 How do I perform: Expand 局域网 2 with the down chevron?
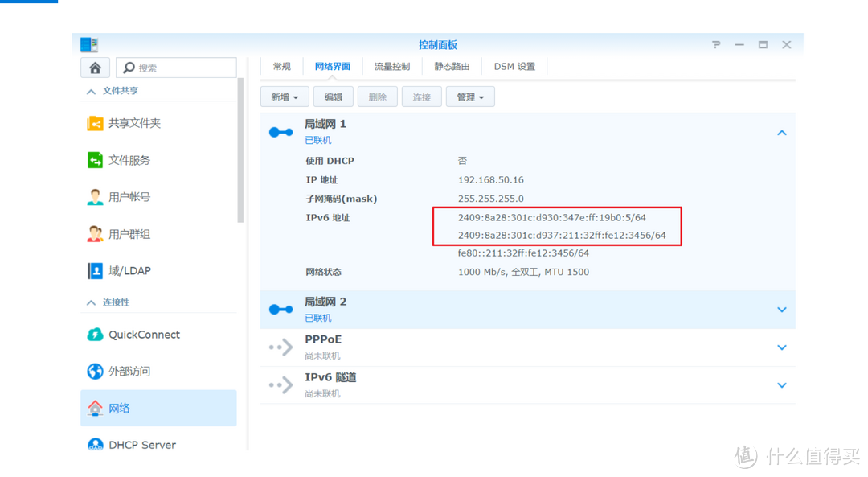(782, 310)
